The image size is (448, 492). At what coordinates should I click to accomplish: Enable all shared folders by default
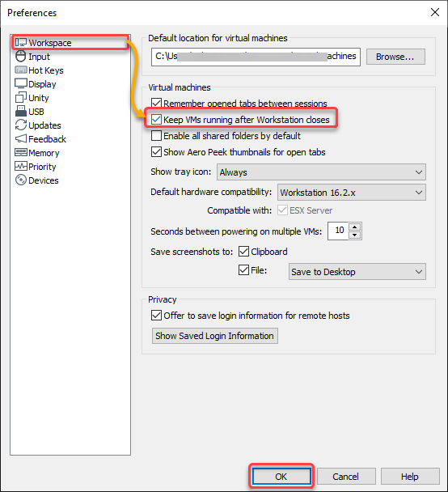coord(156,136)
